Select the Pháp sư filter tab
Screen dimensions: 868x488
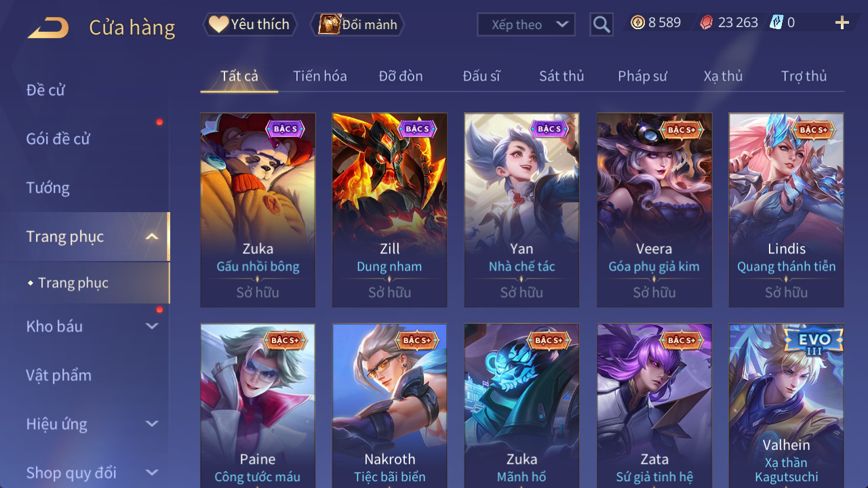[x=642, y=76]
